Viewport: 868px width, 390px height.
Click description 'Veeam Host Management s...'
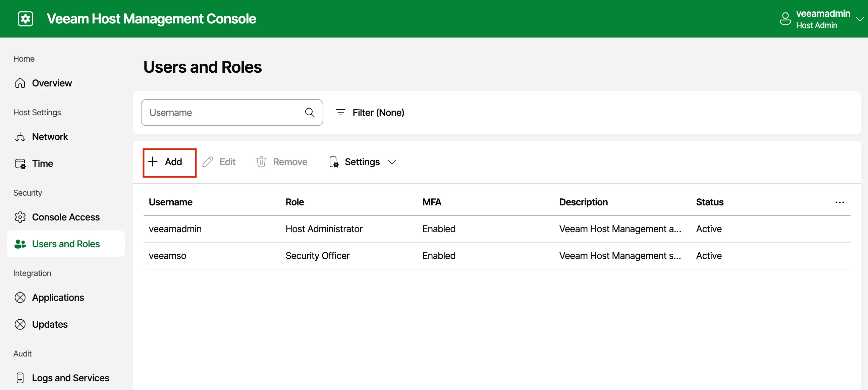pos(620,256)
